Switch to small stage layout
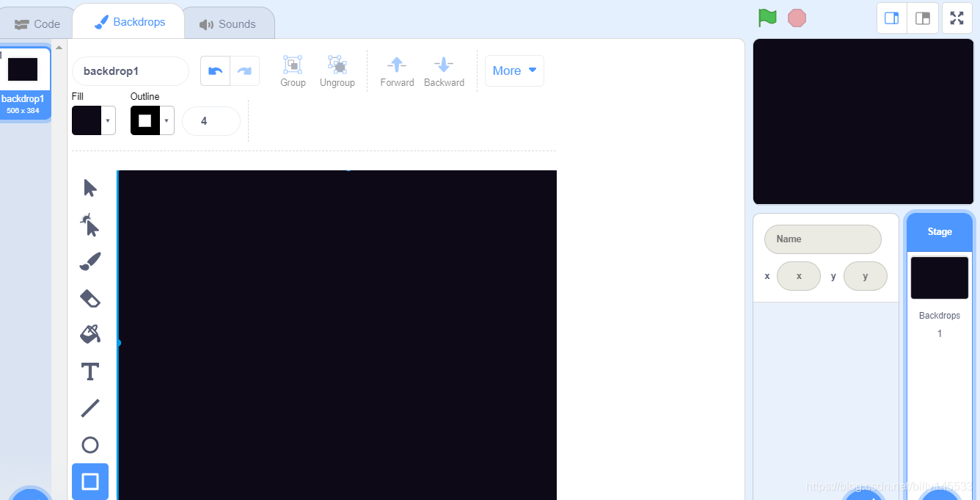This screenshot has width=980, height=500. [x=892, y=18]
